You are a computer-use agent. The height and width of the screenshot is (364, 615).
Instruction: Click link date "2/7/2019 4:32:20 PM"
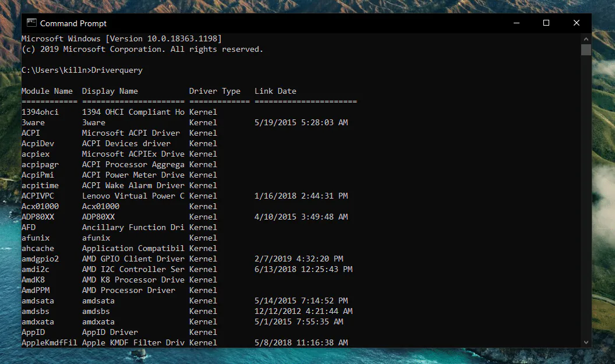point(299,259)
